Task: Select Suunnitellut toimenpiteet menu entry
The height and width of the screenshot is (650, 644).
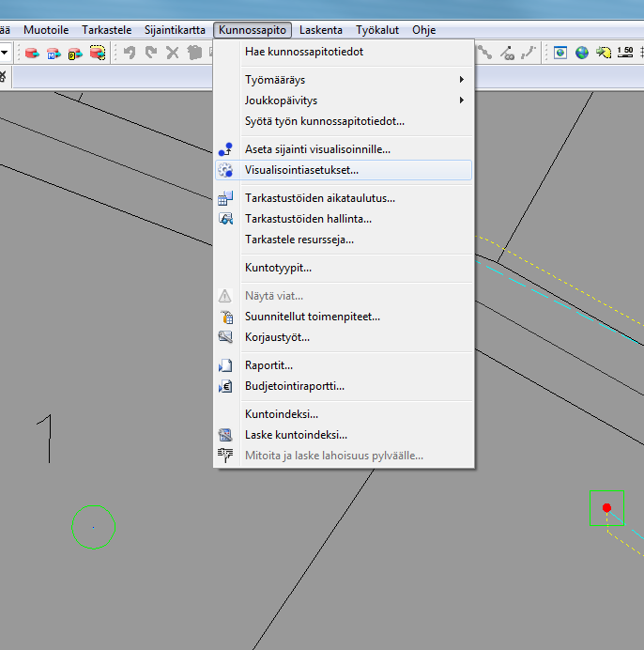Action: click(x=344, y=317)
